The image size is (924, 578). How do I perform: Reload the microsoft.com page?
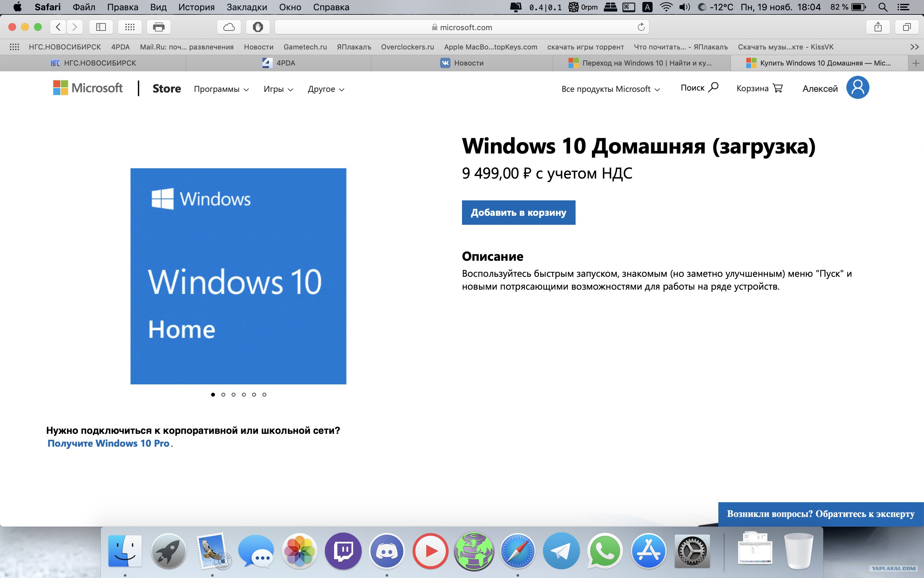pyautogui.click(x=641, y=27)
